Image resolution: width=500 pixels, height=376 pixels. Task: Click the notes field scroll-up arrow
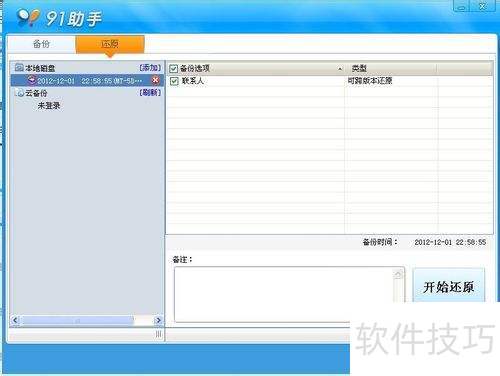pyautogui.click(x=398, y=274)
